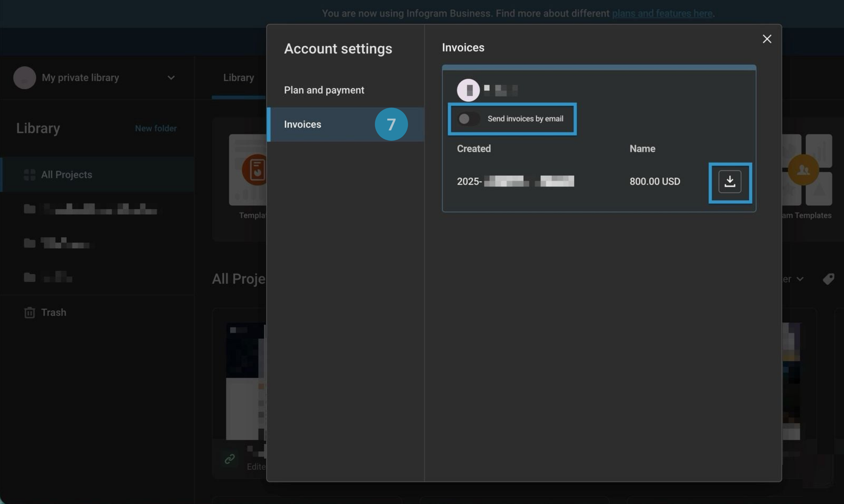Expand My private library dropdown
Screen dimensions: 844x504
tap(171, 78)
